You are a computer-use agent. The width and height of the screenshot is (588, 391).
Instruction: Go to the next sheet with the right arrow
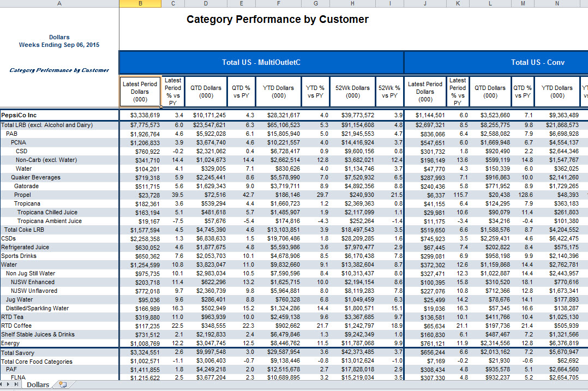8,384
